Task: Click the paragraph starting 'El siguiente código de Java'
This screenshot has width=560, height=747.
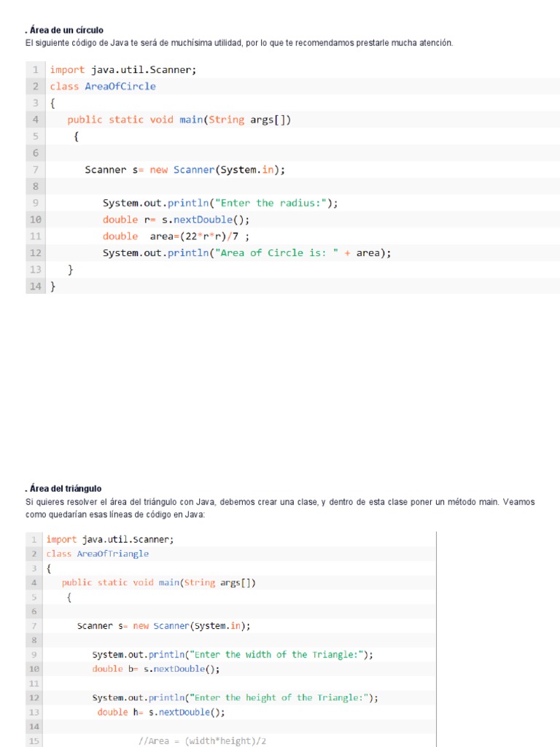Action: tap(239, 43)
